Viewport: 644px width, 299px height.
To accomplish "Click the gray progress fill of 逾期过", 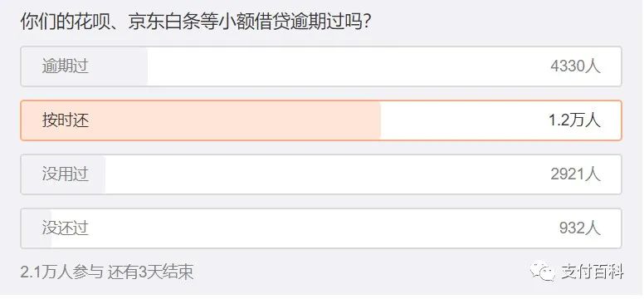I will pos(85,66).
